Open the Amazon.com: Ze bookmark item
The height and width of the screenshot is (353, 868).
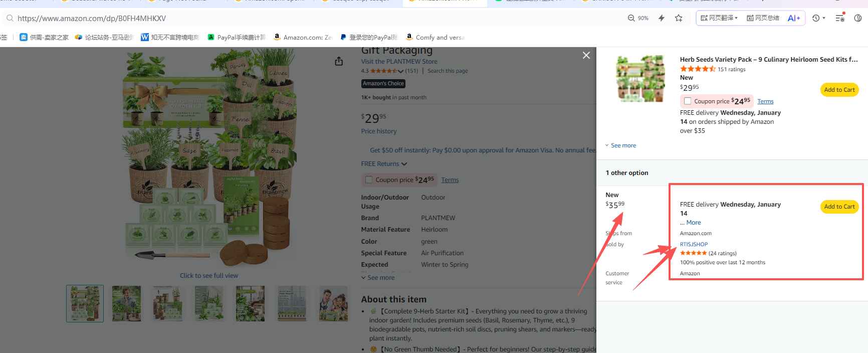(303, 37)
